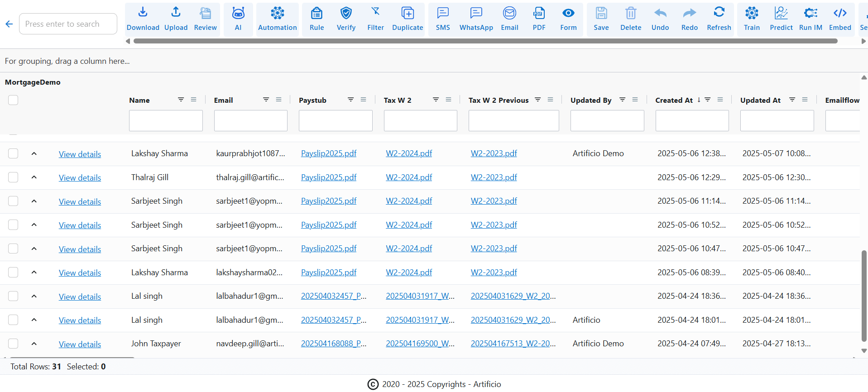
Task: Collapse the Thalraj Gill row chevron
Action: (x=34, y=177)
